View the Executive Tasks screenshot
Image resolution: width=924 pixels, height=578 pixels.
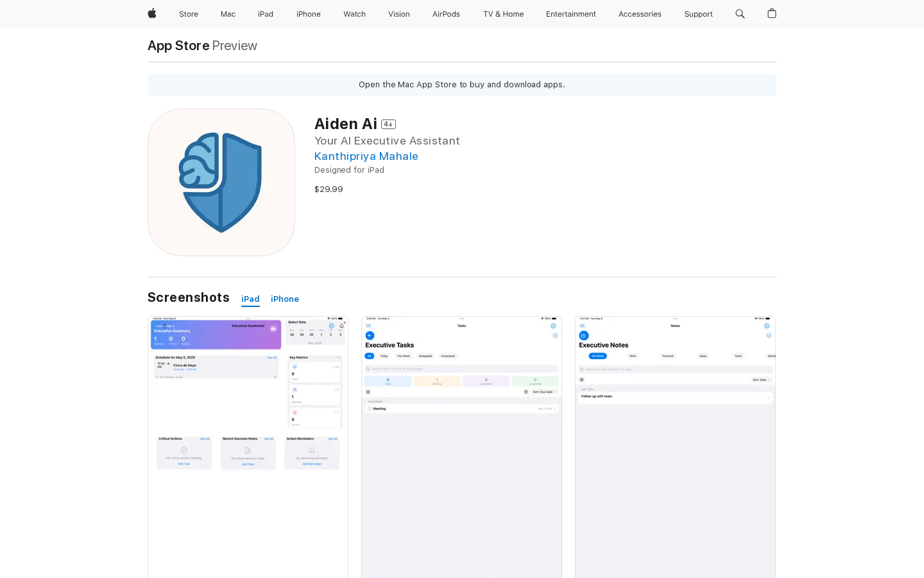point(461,447)
